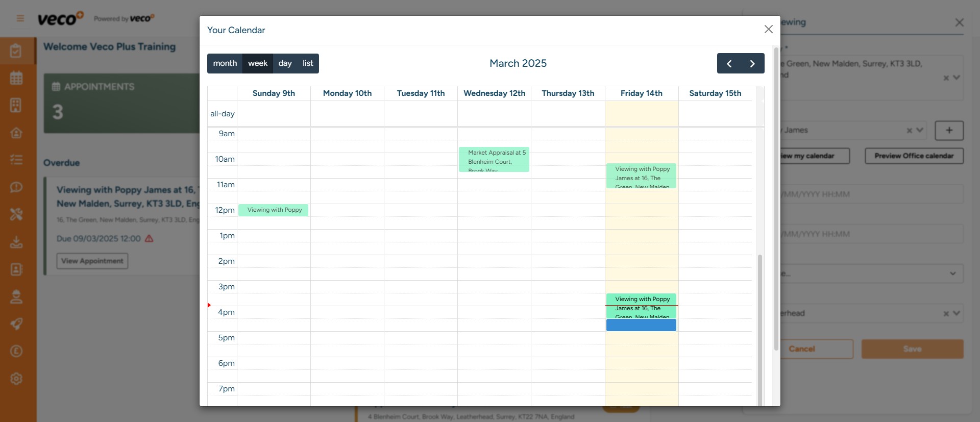The image size is (980, 422).
Task: Expand the dropdown ending in 'erhead'
Action: point(957,313)
